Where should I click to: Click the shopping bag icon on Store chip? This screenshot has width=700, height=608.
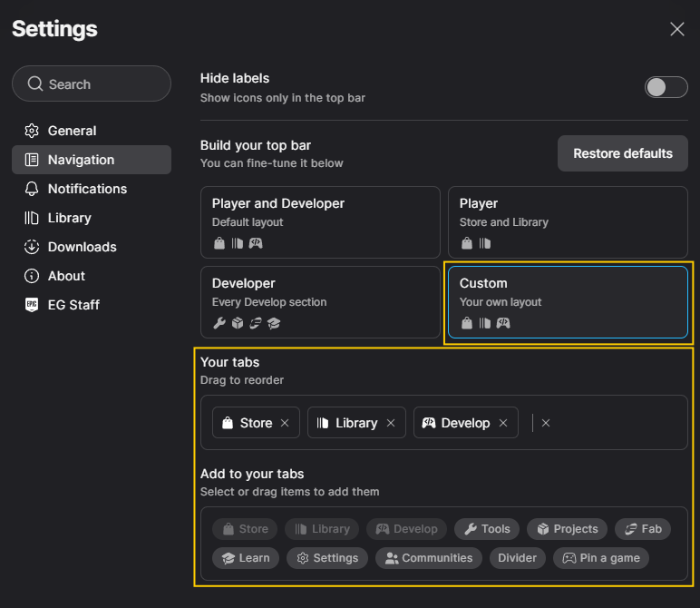pyautogui.click(x=228, y=423)
